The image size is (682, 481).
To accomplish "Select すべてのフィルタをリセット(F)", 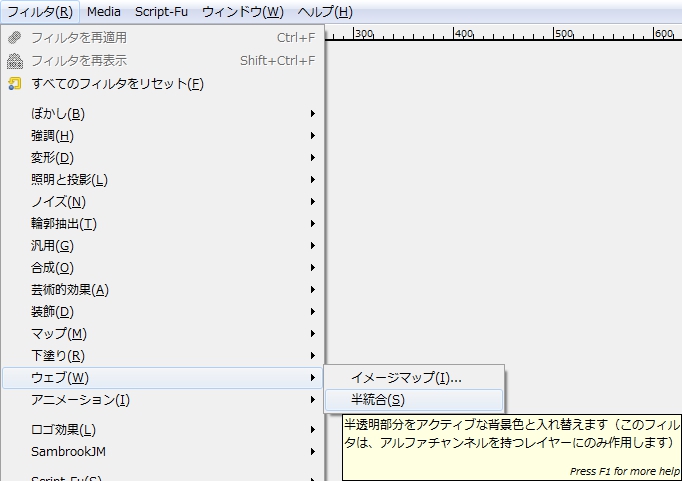I will [x=163, y=84].
